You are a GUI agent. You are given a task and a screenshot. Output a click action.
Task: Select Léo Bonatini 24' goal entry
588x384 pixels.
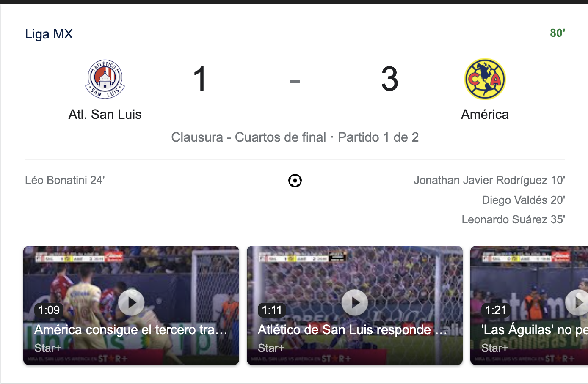click(x=65, y=180)
